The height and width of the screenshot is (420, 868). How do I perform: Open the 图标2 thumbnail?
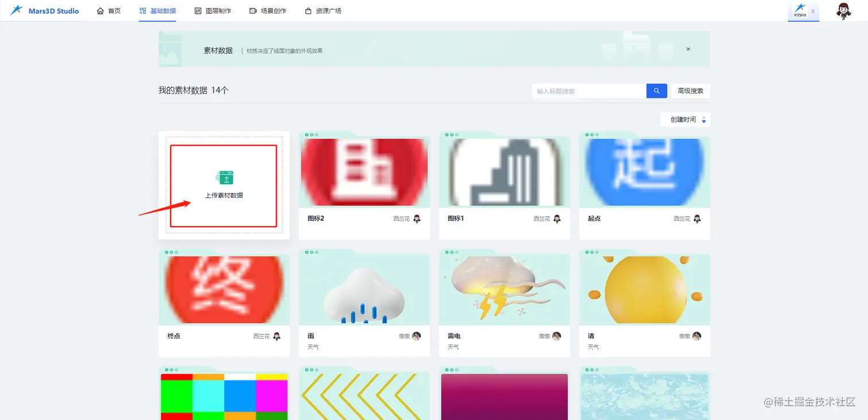364,172
